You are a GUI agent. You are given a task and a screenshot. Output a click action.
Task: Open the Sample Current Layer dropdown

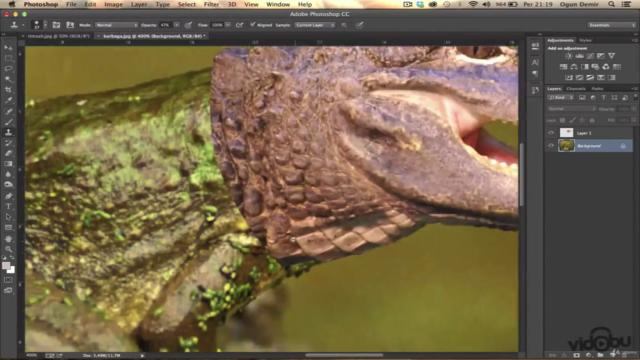click(315, 25)
